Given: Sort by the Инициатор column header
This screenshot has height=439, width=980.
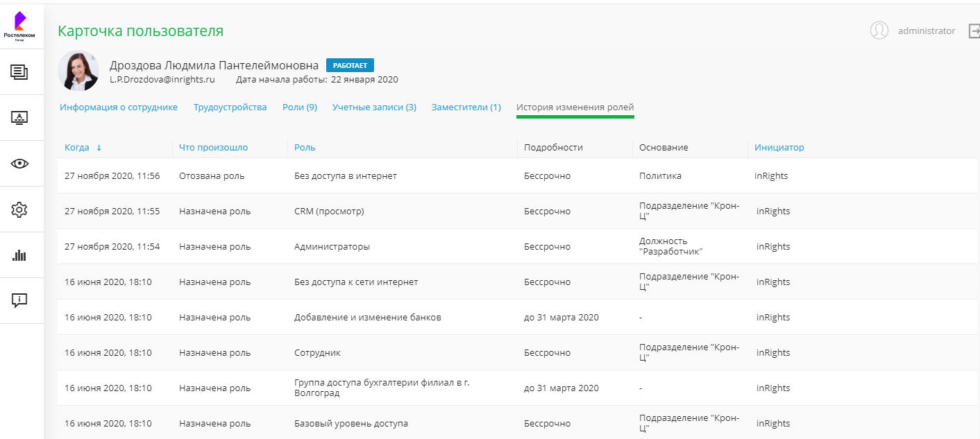Looking at the screenshot, I should (779, 148).
